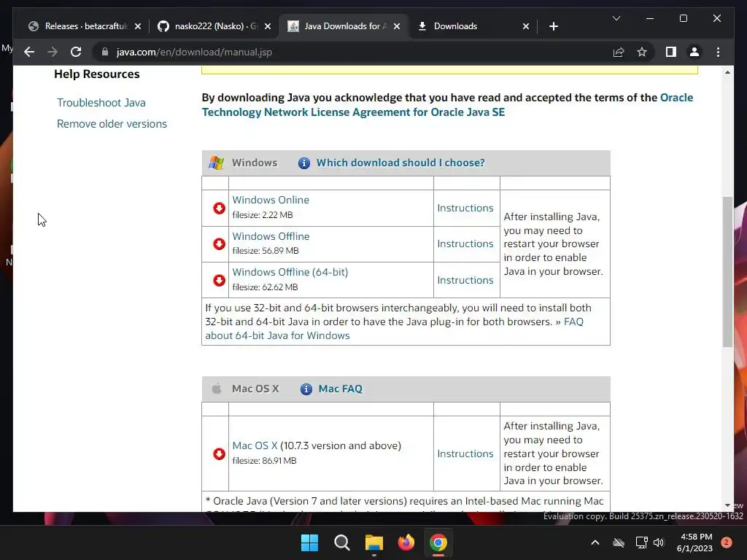Image resolution: width=747 pixels, height=560 pixels.
Task: Go back to the previous page
Action: [29, 52]
